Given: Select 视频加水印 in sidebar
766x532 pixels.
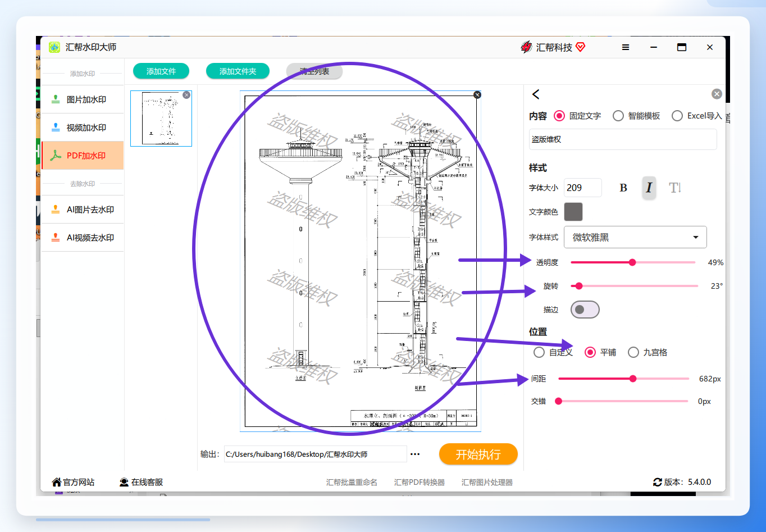Looking at the screenshot, I should pos(82,128).
